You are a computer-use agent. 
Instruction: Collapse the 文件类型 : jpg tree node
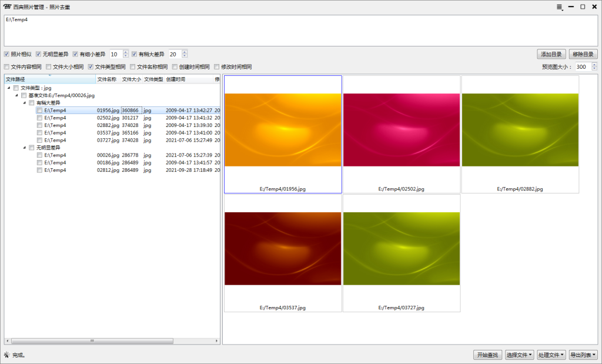tap(9, 88)
